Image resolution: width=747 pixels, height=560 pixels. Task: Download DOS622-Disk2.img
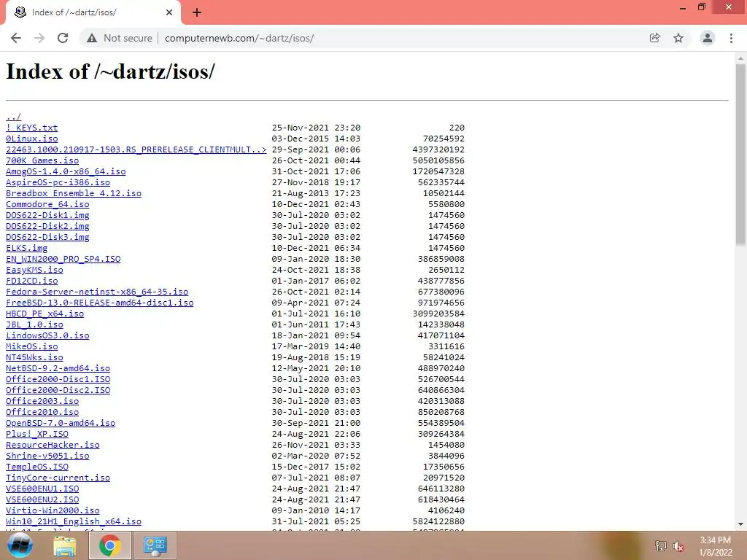[x=47, y=226]
